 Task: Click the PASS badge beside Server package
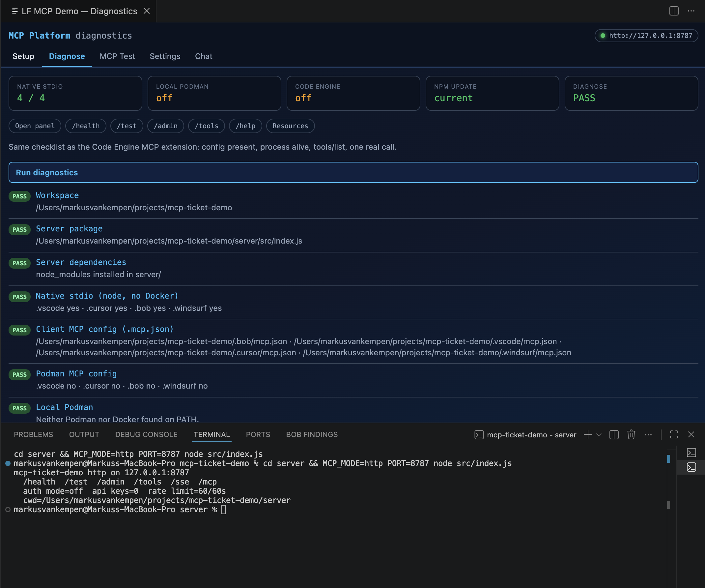click(x=19, y=230)
